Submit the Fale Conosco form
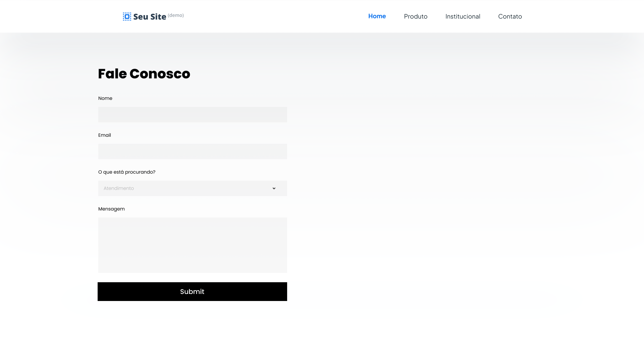This screenshot has width=644, height=362. coord(192,292)
